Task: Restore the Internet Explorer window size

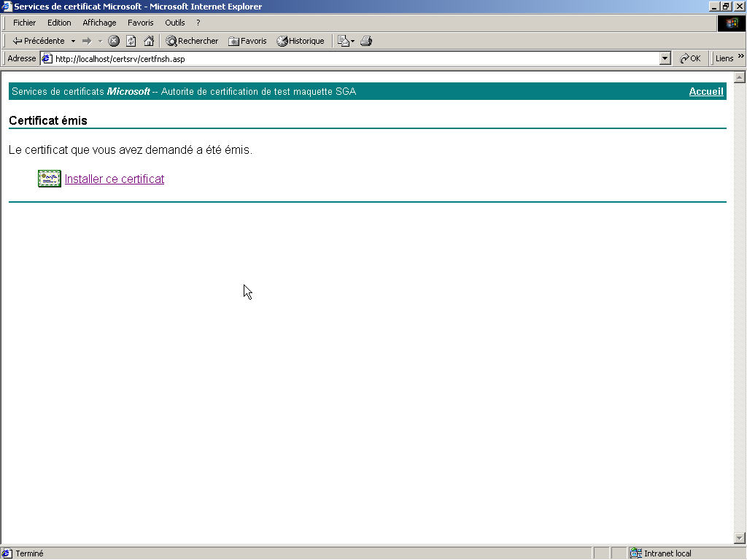Action: click(x=726, y=7)
